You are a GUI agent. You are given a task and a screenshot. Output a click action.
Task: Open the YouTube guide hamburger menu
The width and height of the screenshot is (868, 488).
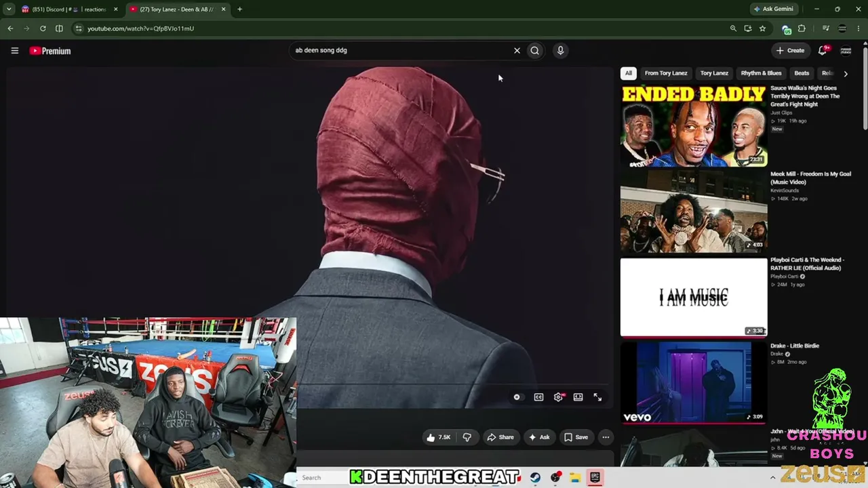(14, 51)
